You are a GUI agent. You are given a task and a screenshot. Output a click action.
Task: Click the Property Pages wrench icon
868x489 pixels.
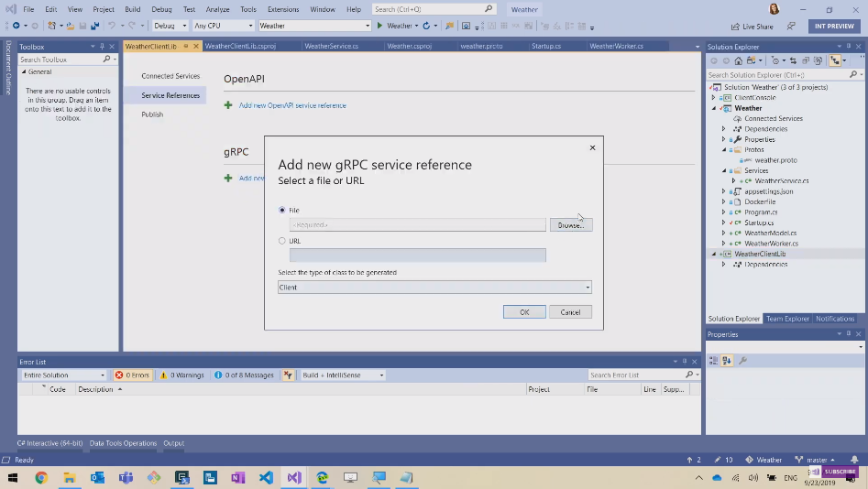tap(742, 361)
